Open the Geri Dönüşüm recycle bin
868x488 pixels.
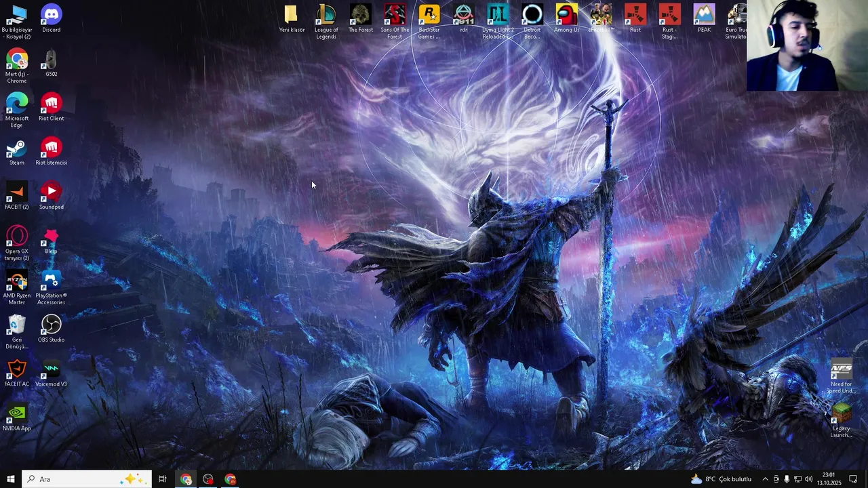pos(17,331)
